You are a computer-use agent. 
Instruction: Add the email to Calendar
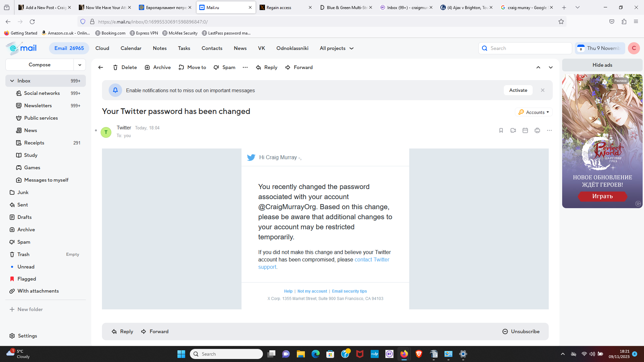(x=525, y=130)
